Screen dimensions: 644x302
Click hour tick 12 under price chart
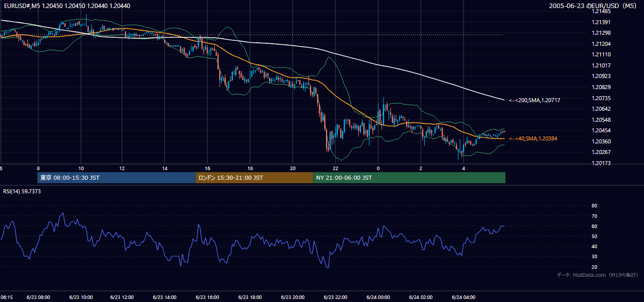[121, 168]
